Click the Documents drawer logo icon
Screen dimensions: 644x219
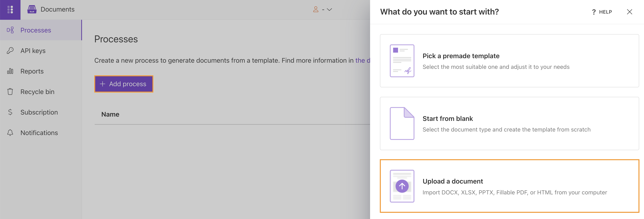point(32,10)
